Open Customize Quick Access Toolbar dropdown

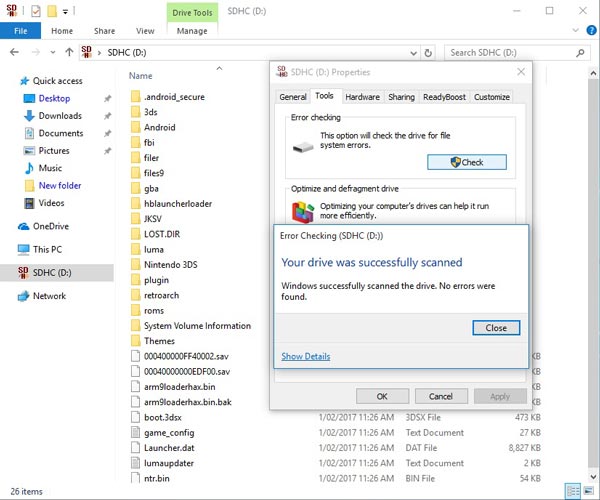[65, 12]
